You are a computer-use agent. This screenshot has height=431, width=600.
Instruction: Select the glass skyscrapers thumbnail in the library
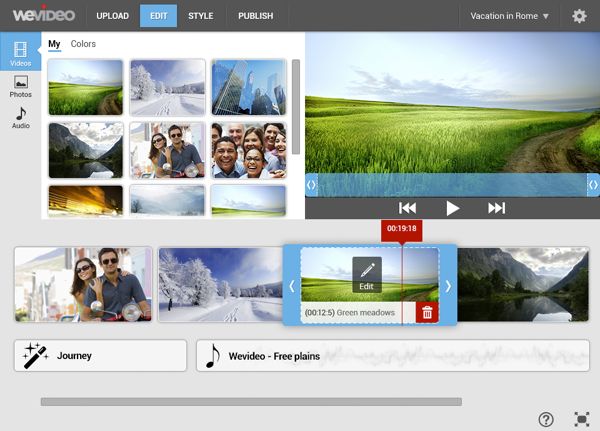tap(249, 87)
